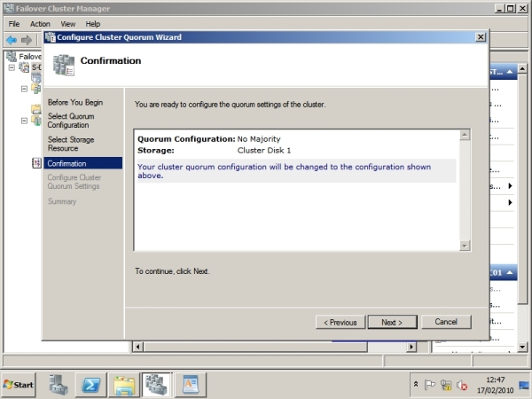Screen dimensions: 532x399
Task: Click the quorum configuration change notice text
Action: [285, 171]
